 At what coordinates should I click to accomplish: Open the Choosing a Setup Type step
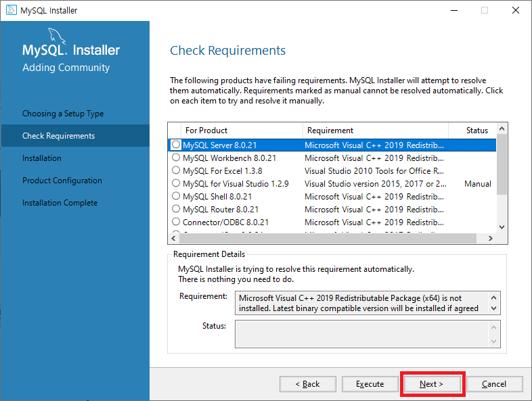pyautogui.click(x=63, y=114)
